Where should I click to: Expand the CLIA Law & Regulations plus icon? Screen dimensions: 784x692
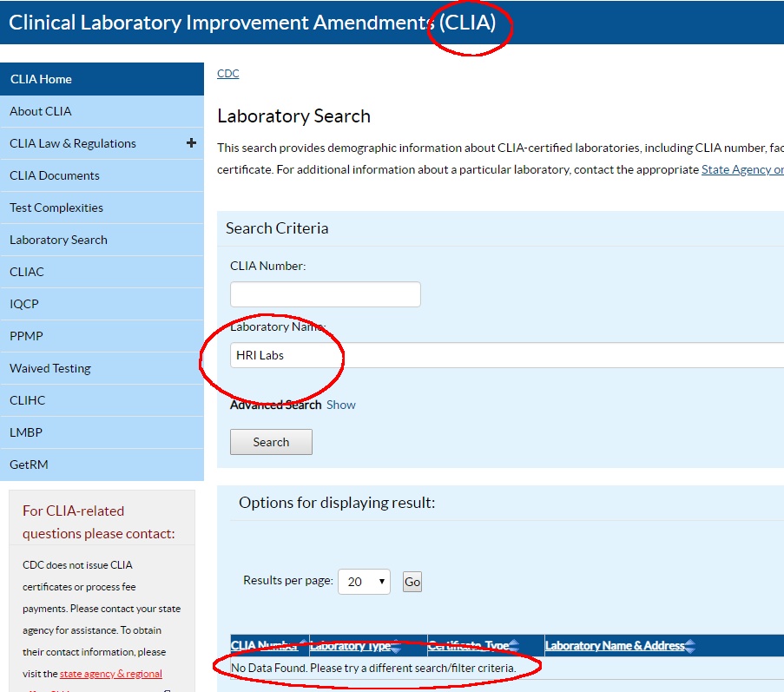[x=191, y=143]
